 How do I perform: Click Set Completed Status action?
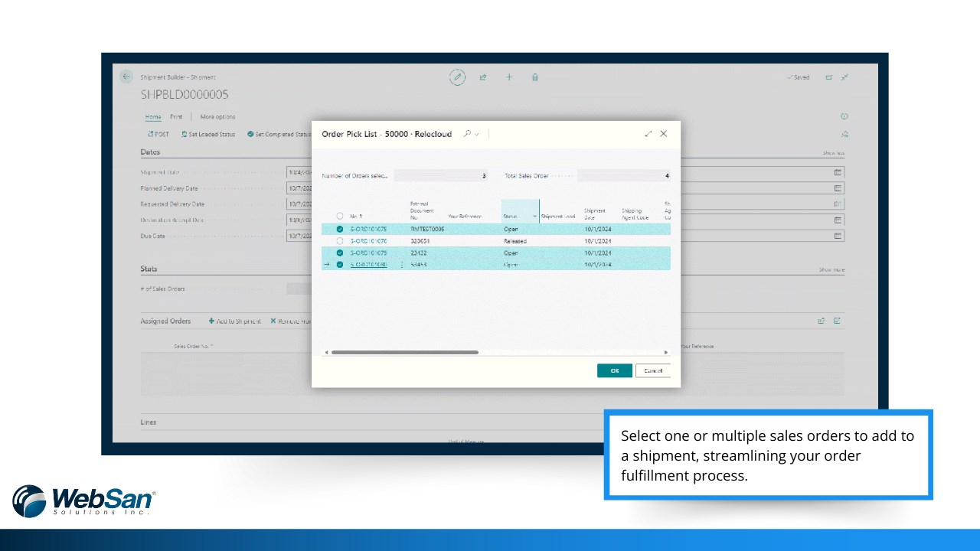click(x=279, y=134)
